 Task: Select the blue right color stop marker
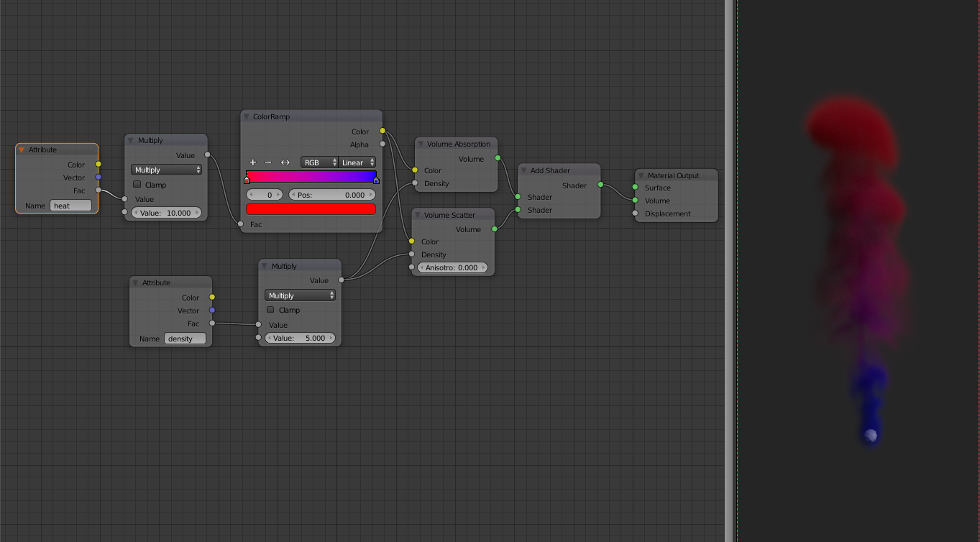click(x=376, y=180)
